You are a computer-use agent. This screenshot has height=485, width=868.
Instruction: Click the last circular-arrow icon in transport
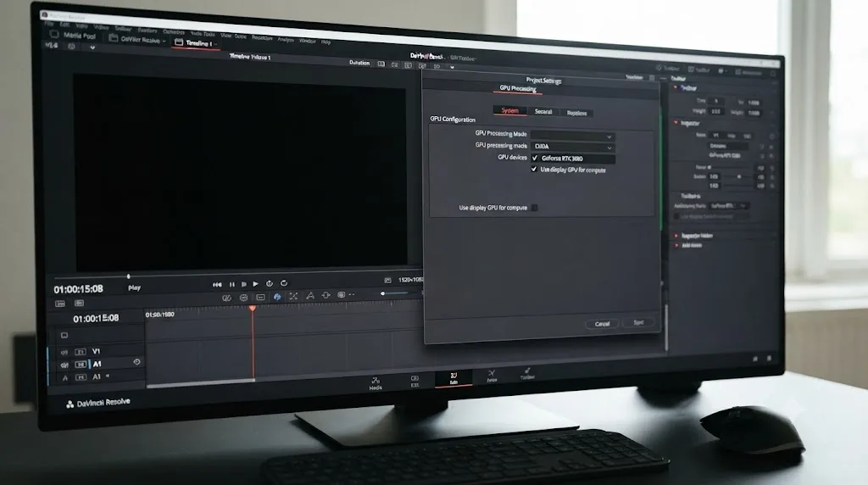pos(284,283)
